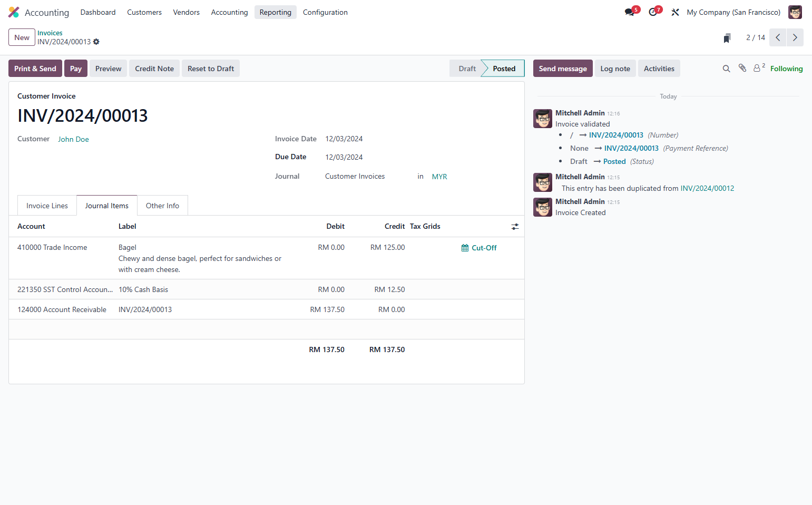Open the Dashboard menu
Screen dimensions: 812x505
click(x=98, y=12)
